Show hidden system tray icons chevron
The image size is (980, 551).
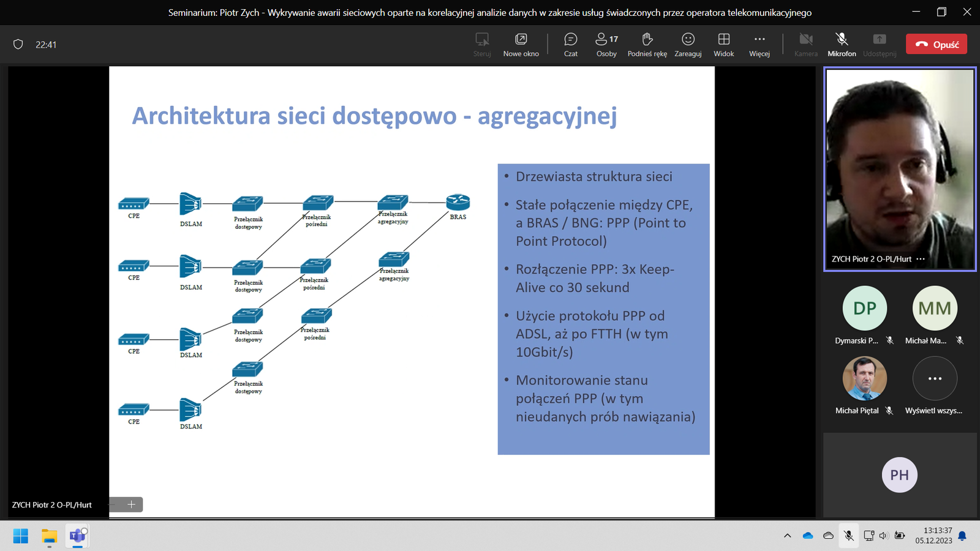coord(787,536)
